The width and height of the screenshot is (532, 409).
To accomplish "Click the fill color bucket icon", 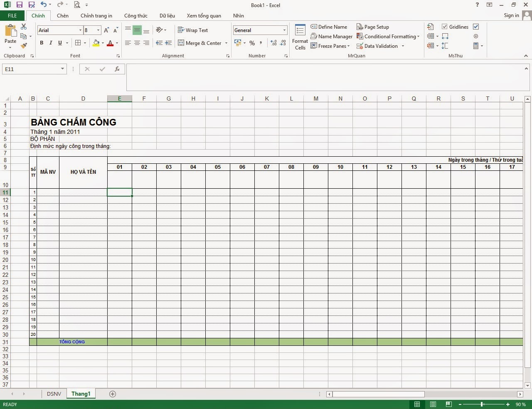I will pyautogui.click(x=96, y=43).
